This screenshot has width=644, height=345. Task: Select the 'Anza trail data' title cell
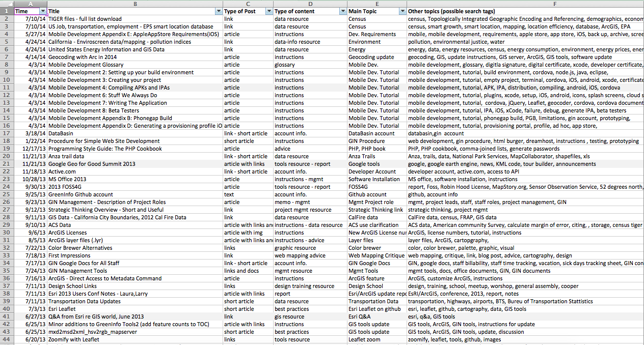pos(135,156)
